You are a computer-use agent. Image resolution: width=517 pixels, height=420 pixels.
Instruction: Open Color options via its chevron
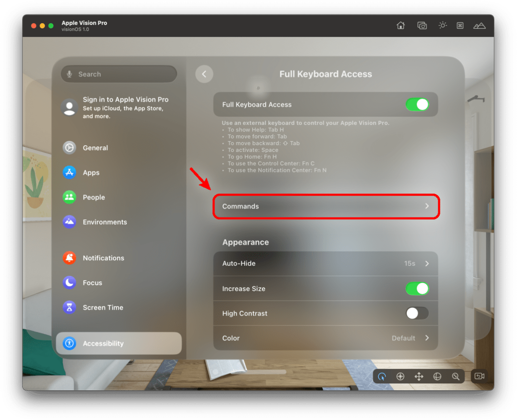coord(427,338)
